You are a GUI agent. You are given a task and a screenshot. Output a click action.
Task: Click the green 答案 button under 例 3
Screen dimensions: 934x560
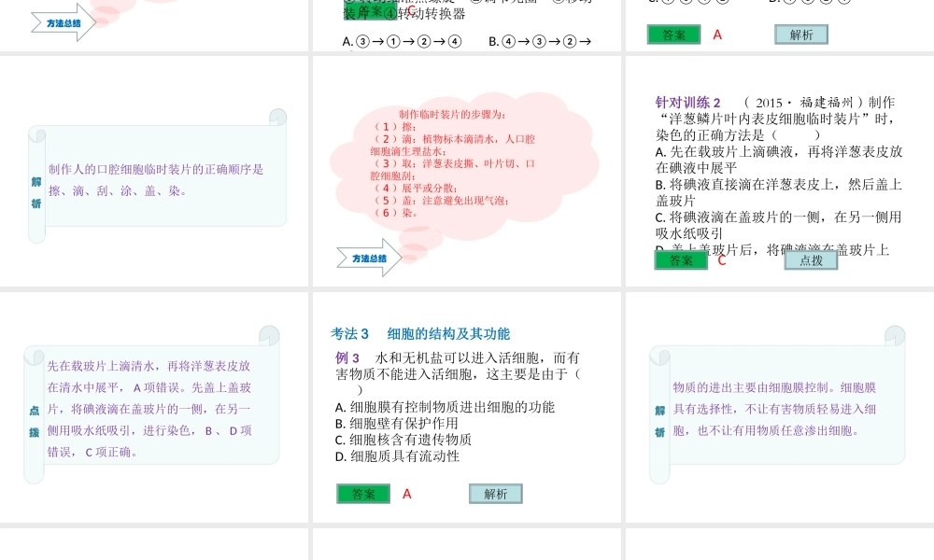click(363, 494)
